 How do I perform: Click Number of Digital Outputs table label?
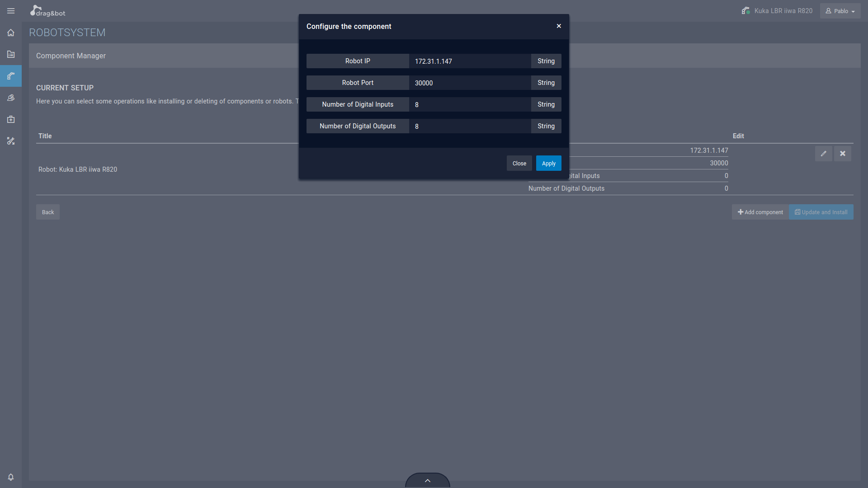566,188
